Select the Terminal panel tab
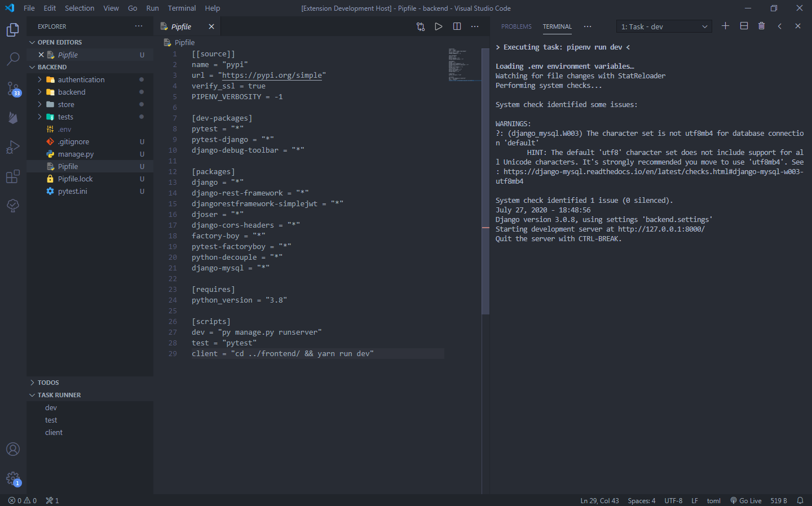This screenshot has height=506, width=812. (x=557, y=26)
